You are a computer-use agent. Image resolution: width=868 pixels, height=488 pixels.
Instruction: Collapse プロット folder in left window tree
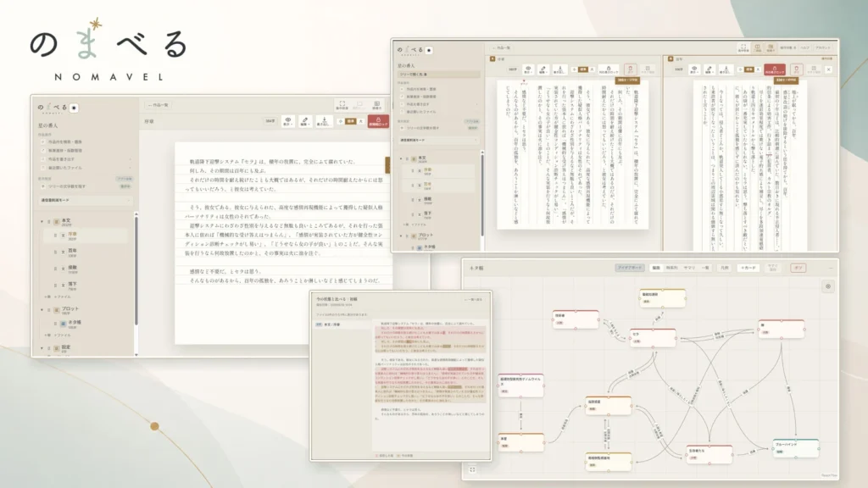pyautogui.click(x=42, y=310)
